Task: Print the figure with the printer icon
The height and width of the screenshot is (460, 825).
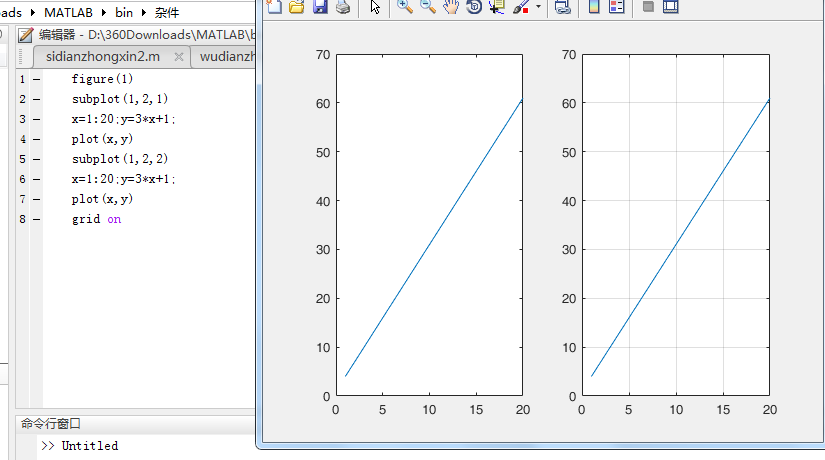Action: pyautogui.click(x=343, y=7)
